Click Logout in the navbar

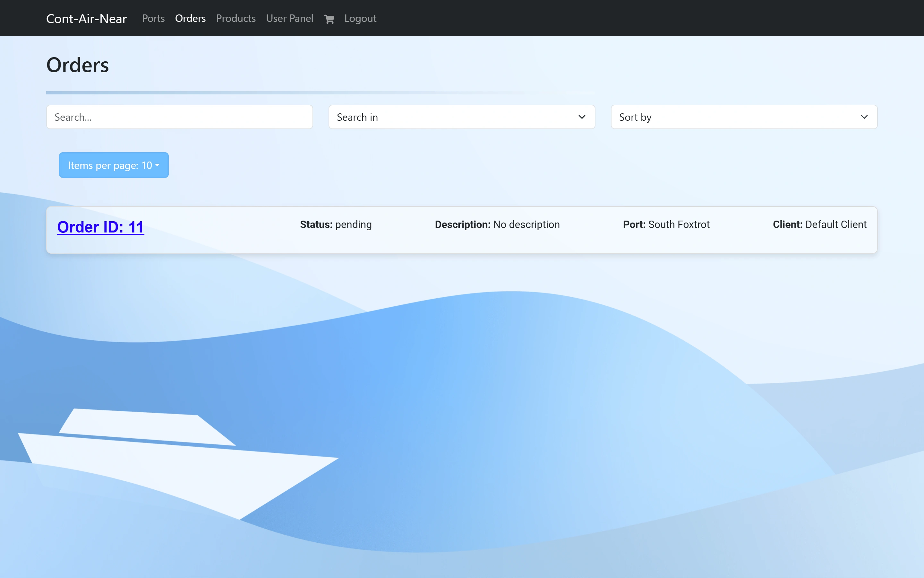360,18
